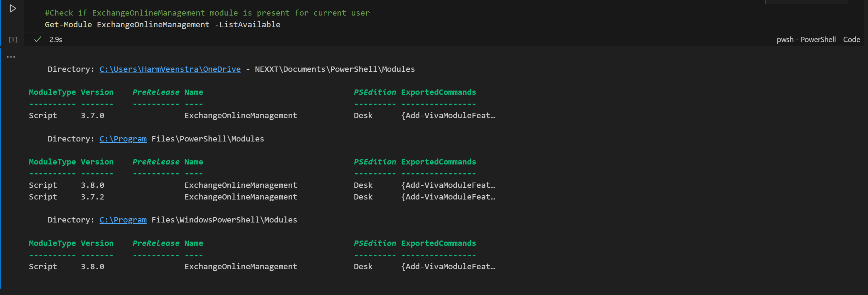Place cursor on the Get-Module command

point(68,25)
